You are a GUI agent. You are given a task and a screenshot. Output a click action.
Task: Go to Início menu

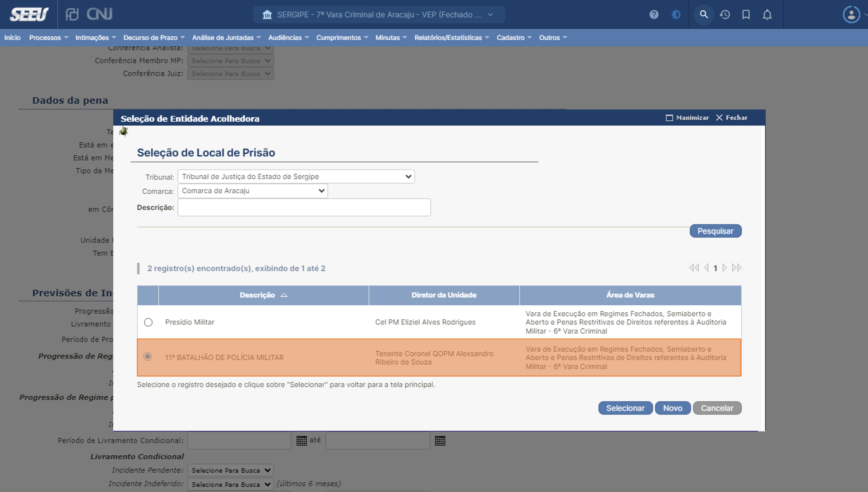[x=12, y=38]
